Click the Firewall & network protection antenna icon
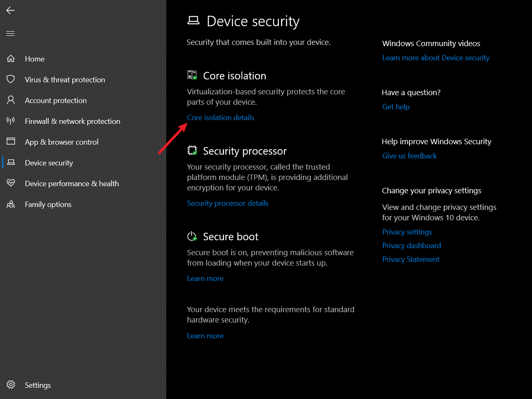 click(x=11, y=121)
